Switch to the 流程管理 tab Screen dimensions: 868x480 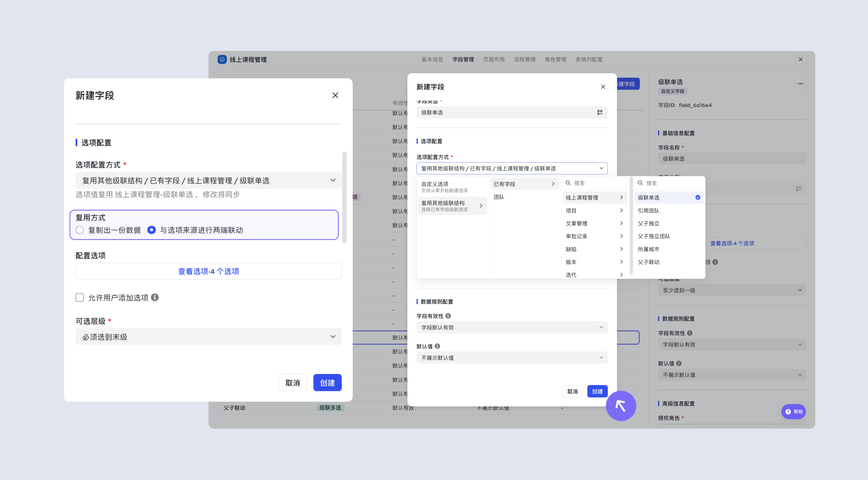525,60
